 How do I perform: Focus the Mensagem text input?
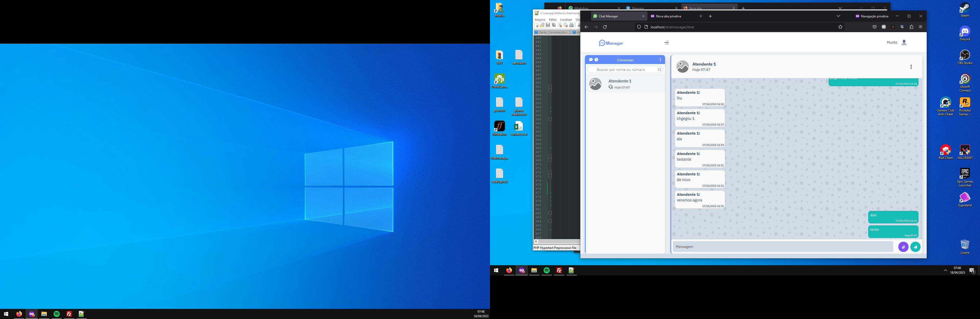tap(783, 247)
